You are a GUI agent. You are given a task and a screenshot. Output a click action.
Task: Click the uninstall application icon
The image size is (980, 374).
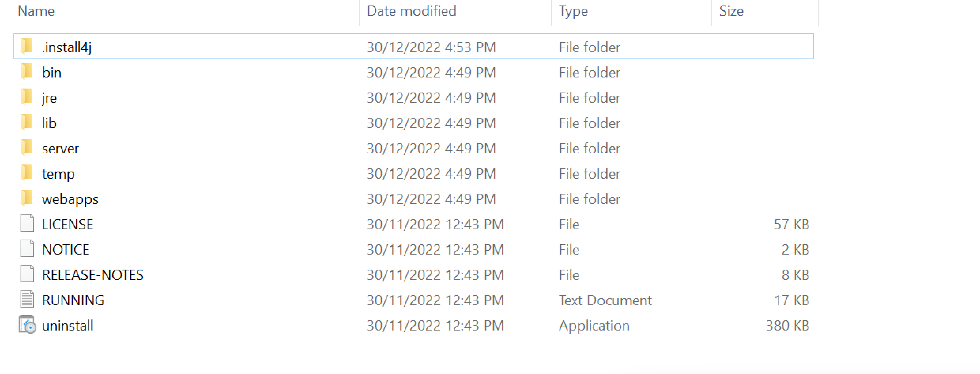(27, 325)
